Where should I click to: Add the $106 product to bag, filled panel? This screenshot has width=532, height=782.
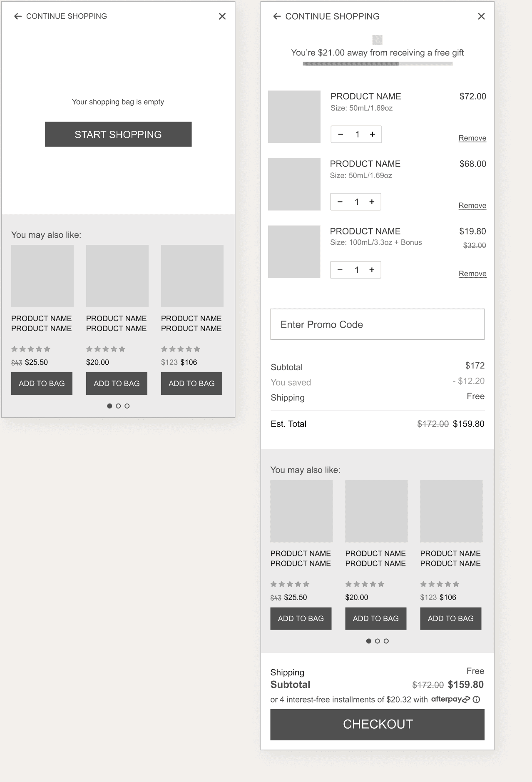click(451, 618)
